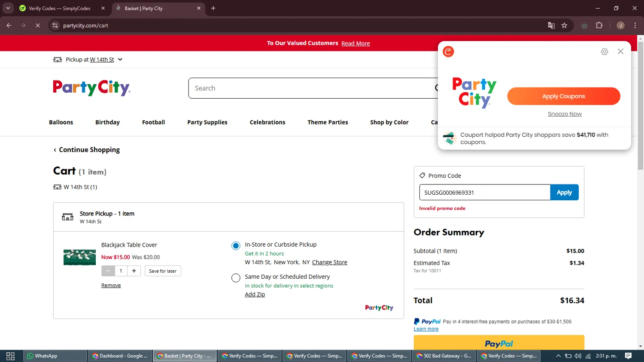Click the translate page icon

point(551,26)
